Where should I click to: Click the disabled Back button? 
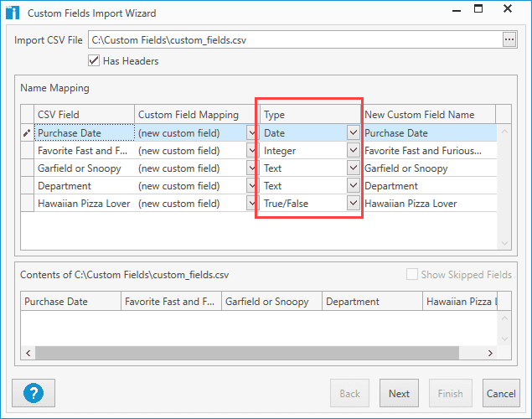tap(349, 393)
